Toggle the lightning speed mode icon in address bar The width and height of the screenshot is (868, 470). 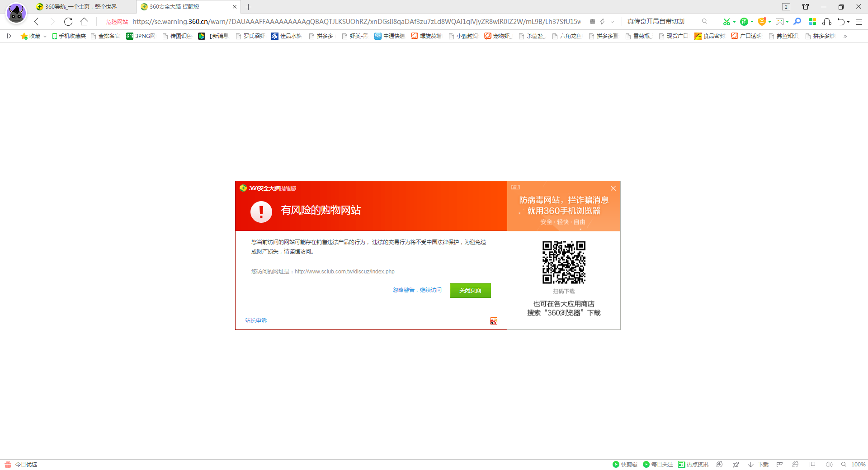click(603, 22)
